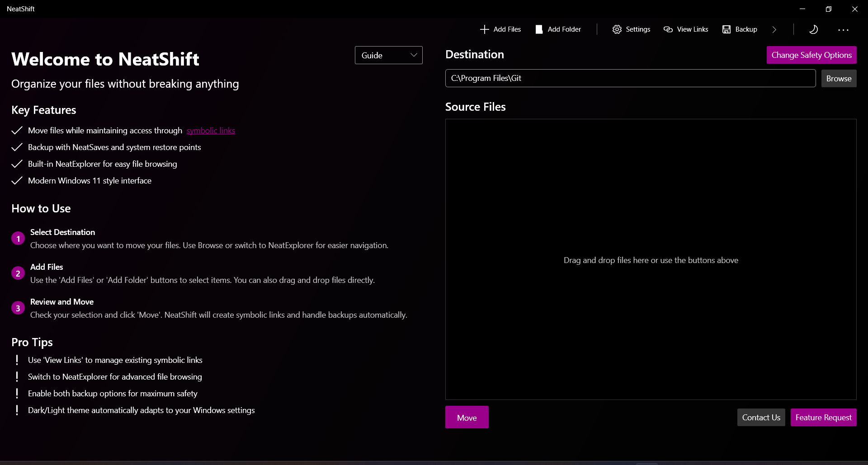This screenshot has width=868, height=465.
Task: Restore down the NeatShift window
Action: [829, 9]
